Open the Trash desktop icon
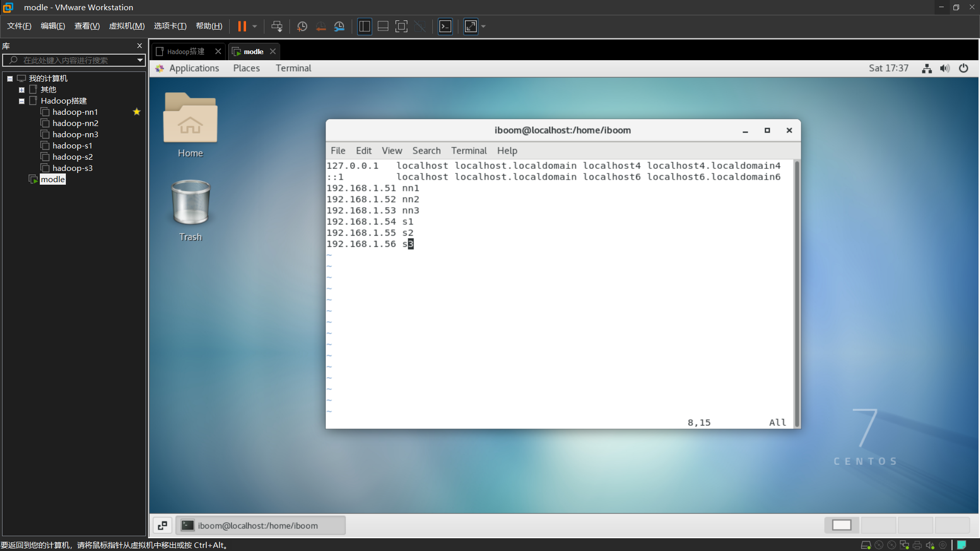This screenshot has height=551, width=980. [x=190, y=203]
